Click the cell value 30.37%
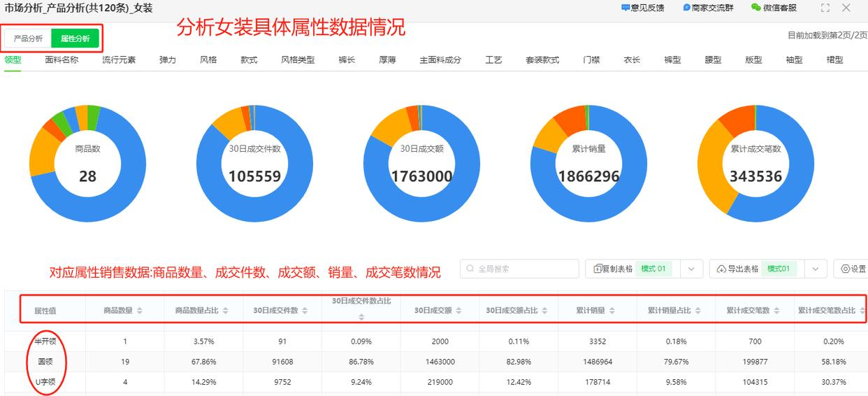This screenshot has height=396, width=868. [x=833, y=382]
